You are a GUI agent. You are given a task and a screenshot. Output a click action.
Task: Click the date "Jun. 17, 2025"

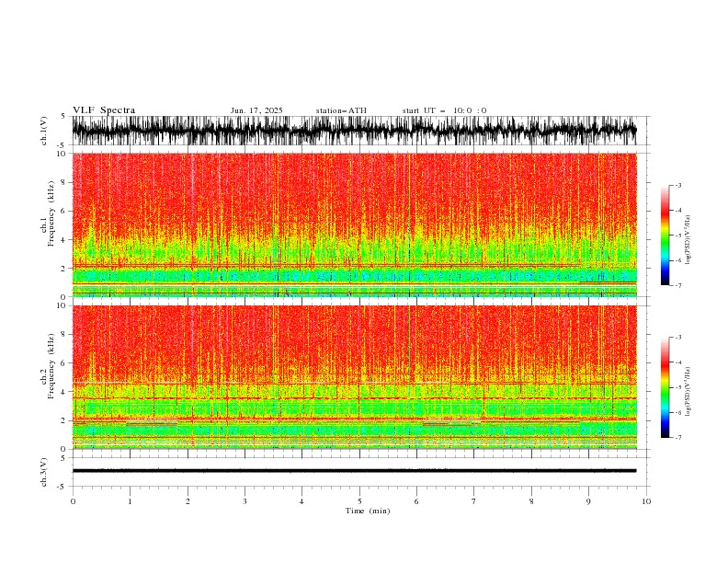[x=256, y=110]
